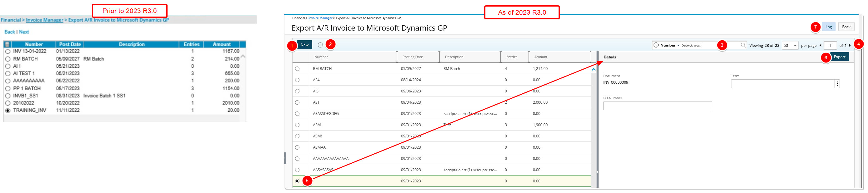Open the Log button
868x193 pixels.
(828, 27)
